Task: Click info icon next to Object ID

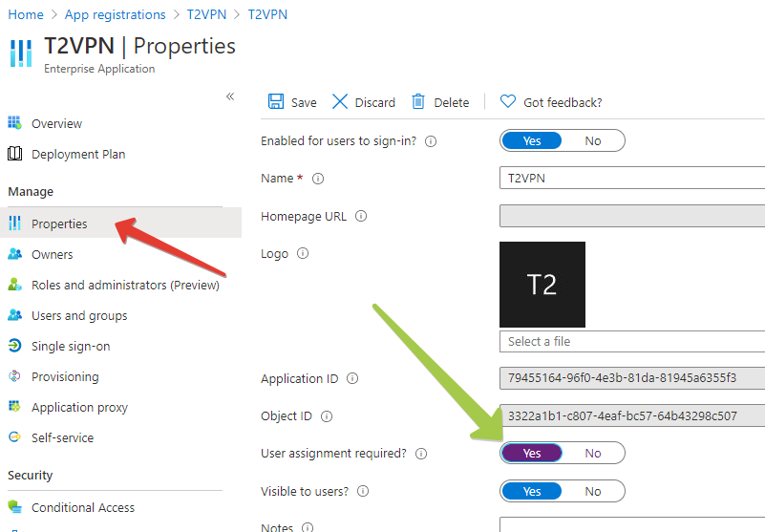Action: 327,416
